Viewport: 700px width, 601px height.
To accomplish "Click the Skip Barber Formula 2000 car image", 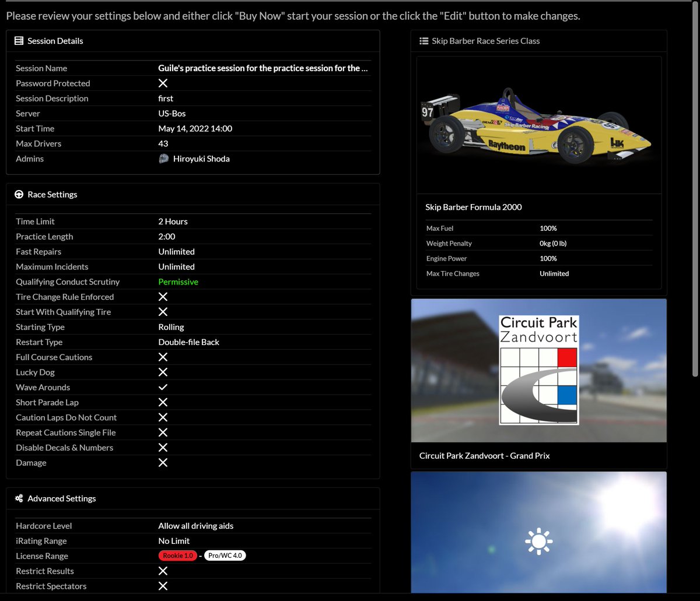I will 540,125.
